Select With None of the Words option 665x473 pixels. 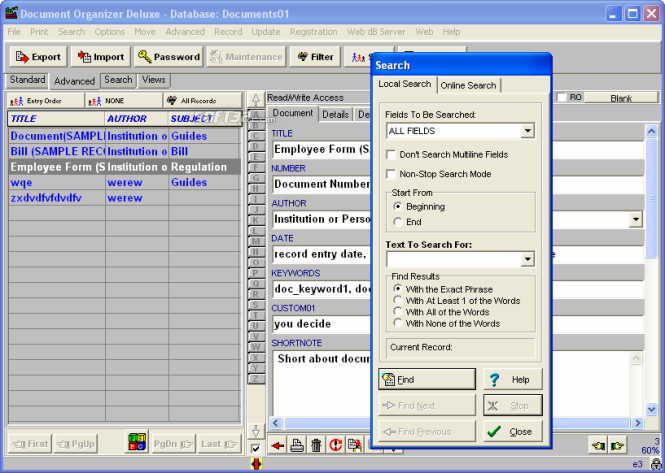click(x=397, y=323)
